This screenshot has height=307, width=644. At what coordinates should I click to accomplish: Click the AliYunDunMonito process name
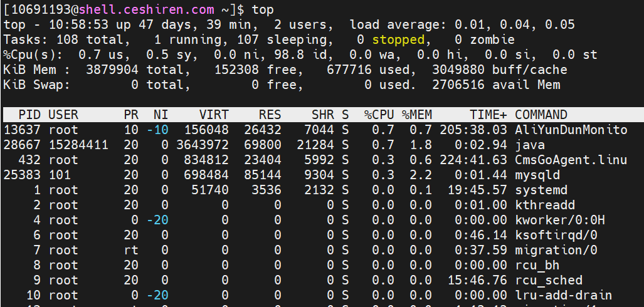coord(571,130)
